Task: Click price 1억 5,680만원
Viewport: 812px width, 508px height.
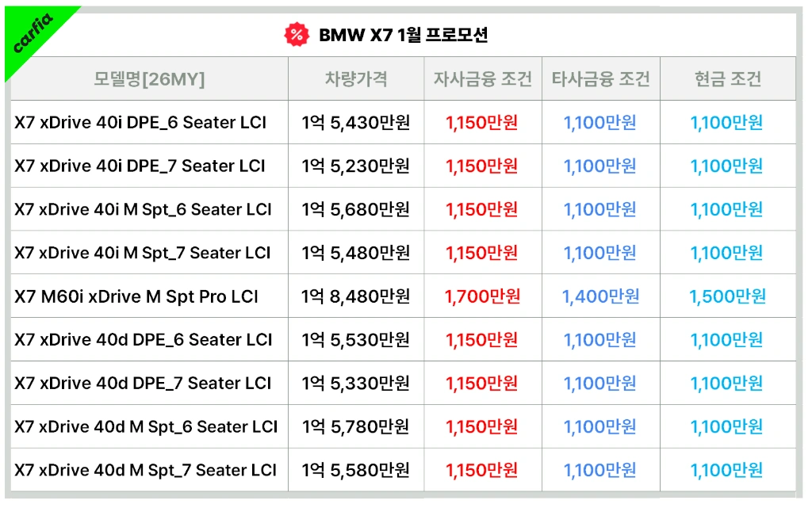Action: (x=356, y=209)
